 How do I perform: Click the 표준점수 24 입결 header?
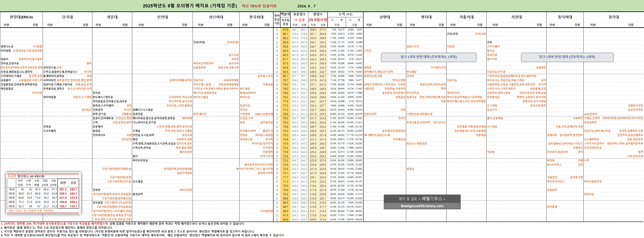[x=299, y=17]
